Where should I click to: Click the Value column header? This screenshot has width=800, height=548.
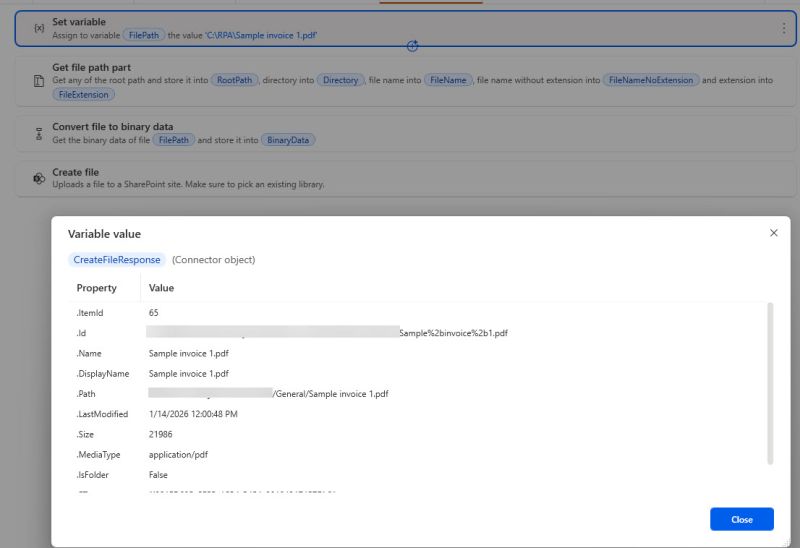(x=162, y=288)
